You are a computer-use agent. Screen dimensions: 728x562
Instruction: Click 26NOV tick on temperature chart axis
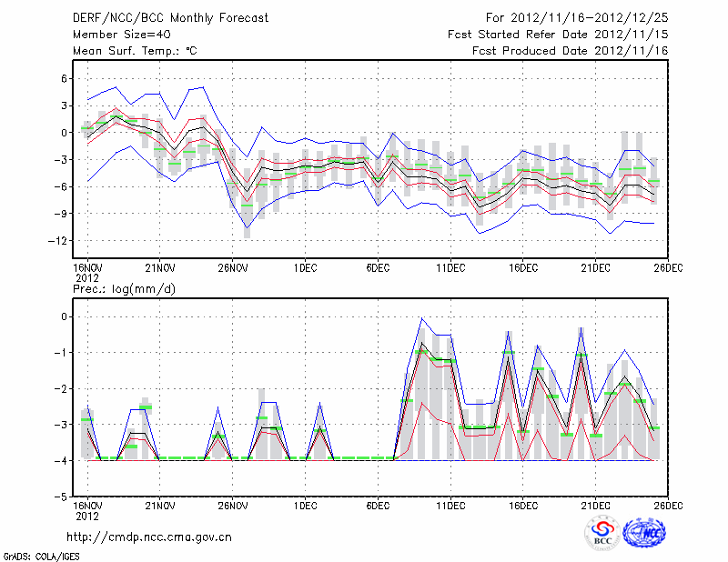(x=232, y=267)
